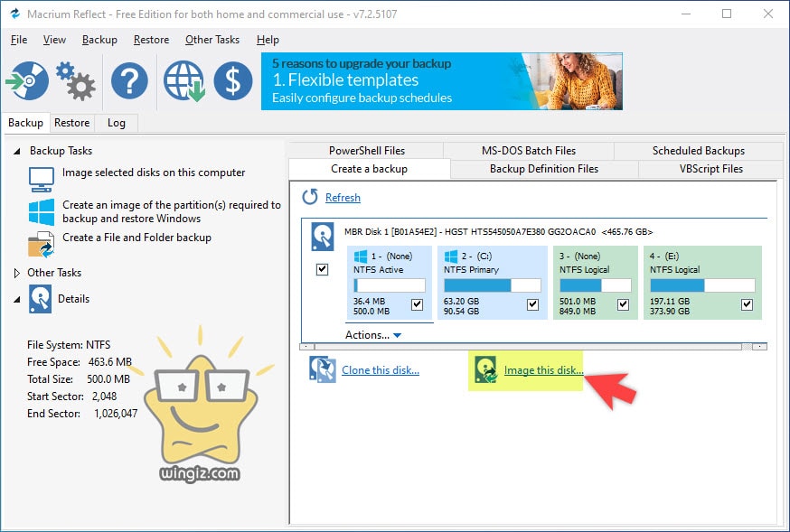790x532 pixels.
Task: Click the Clone this disk link
Action: [x=381, y=370]
